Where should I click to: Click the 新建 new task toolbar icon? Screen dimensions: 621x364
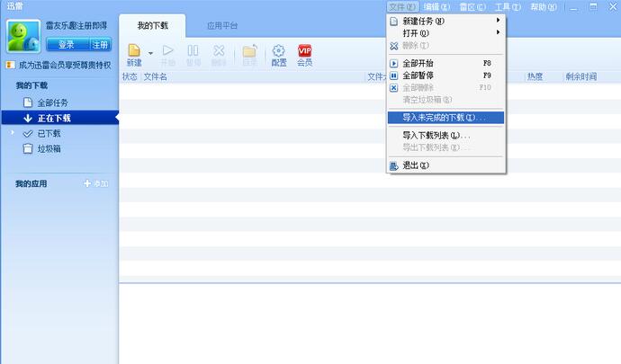134,55
